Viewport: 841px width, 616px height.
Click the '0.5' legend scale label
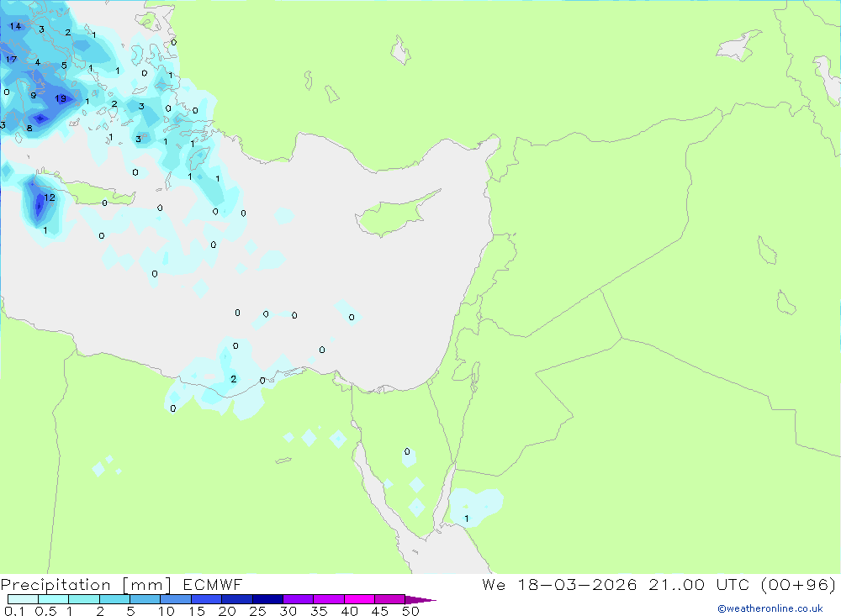(45, 611)
